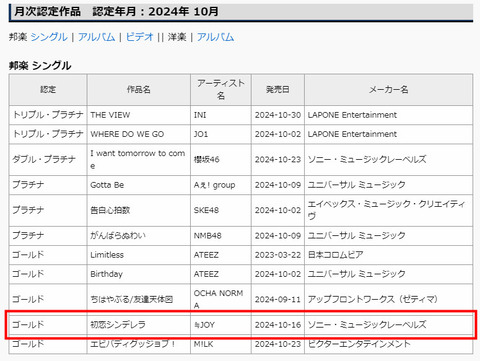Select the date 2024-10-30
The width and height of the screenshot is (480, 361).
point(278,115)
